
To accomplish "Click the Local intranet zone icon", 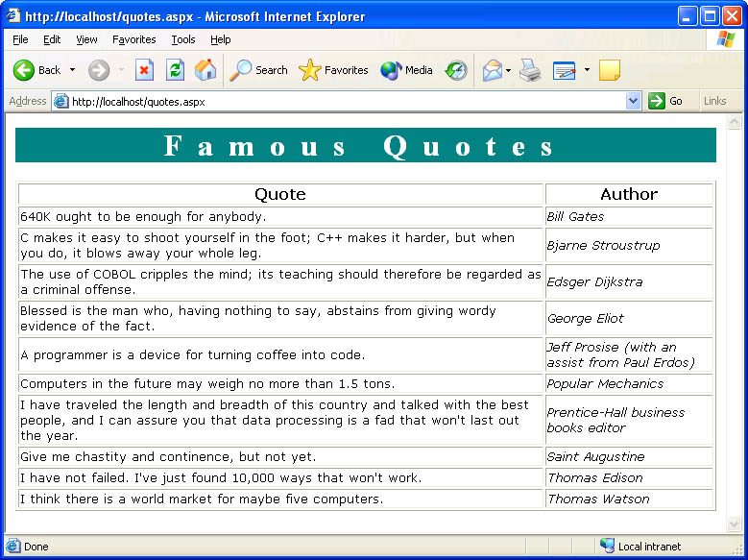I will (x=607, y=546).
